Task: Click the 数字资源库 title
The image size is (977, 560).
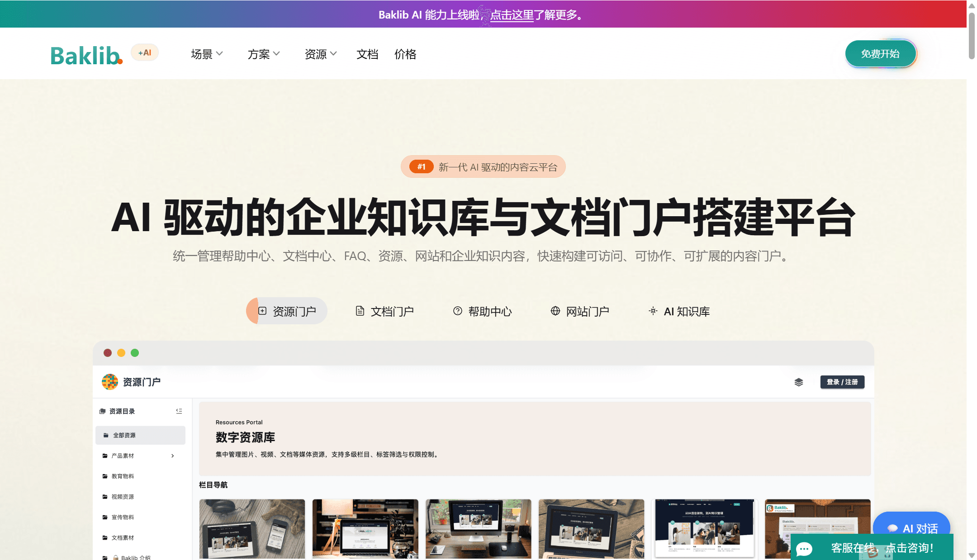Action: (x=245, y=437)
